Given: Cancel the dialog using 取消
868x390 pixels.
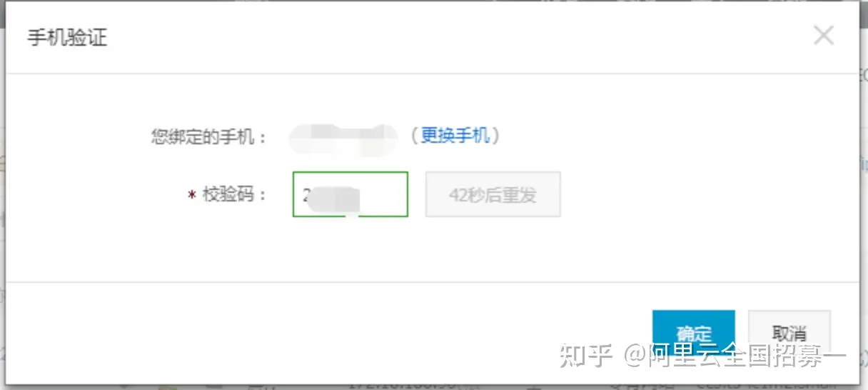Looking at the screenshot, I should (x=789, y=333).
